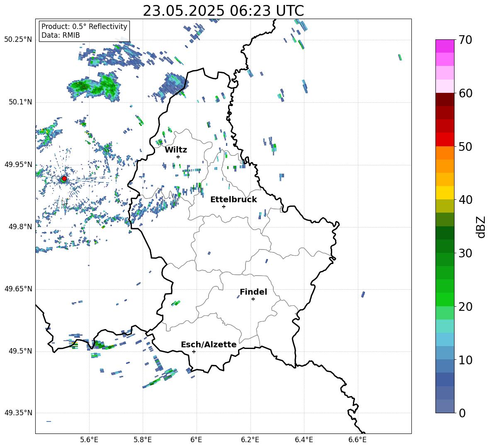Image resolution: width=491 pixels, height=448 pixels.
Task: Click 'Product: 0.5° Reflectivity' text
Action: [84, 27]
